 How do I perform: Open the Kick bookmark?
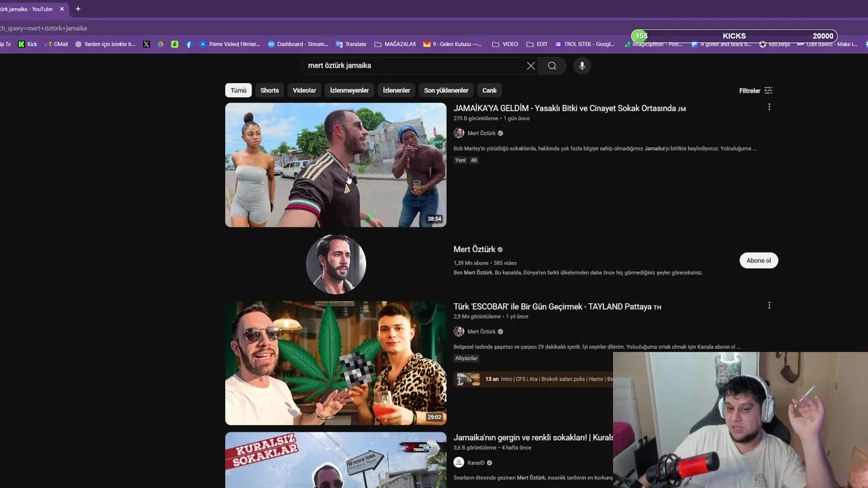[x=28, y=44]
